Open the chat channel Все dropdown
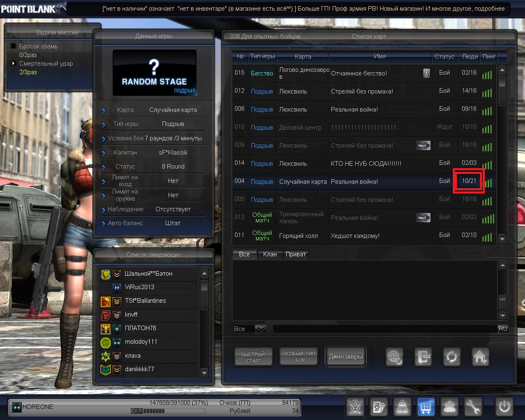 pos(260,329)
